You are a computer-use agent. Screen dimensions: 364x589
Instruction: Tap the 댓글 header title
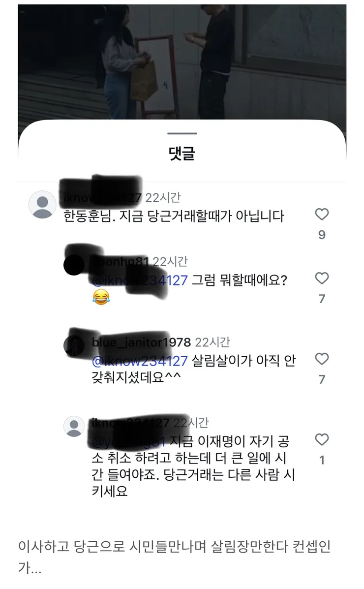[182, 154]
